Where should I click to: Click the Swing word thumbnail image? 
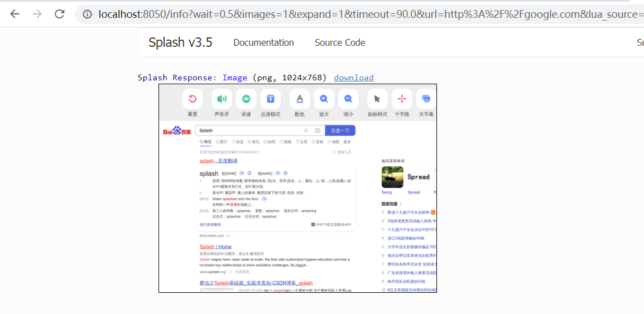(x=392, y=177)
